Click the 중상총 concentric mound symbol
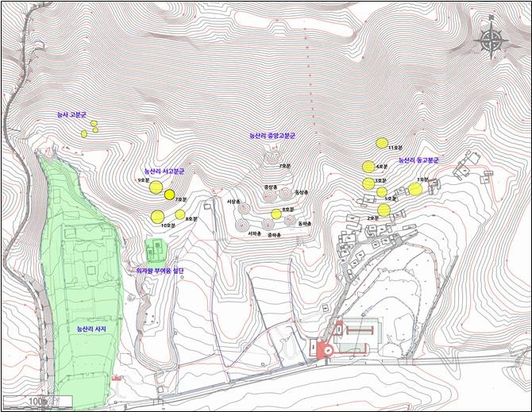 270,195
